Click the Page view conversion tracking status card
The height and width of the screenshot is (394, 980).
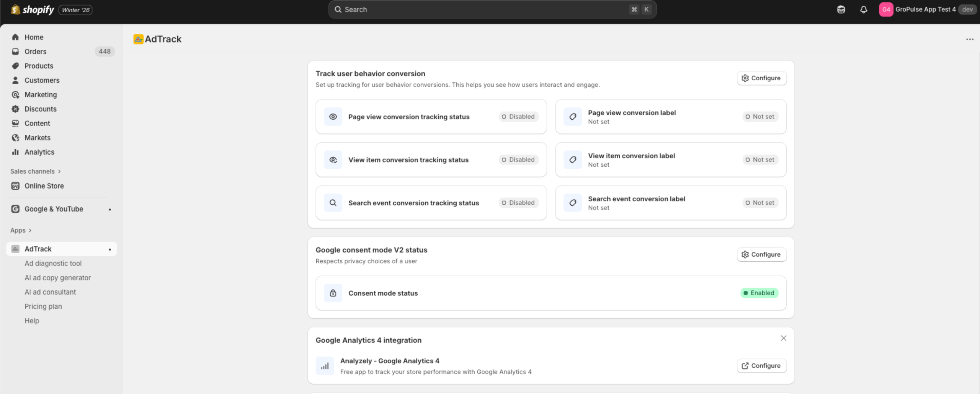click(x=431, y=117)
